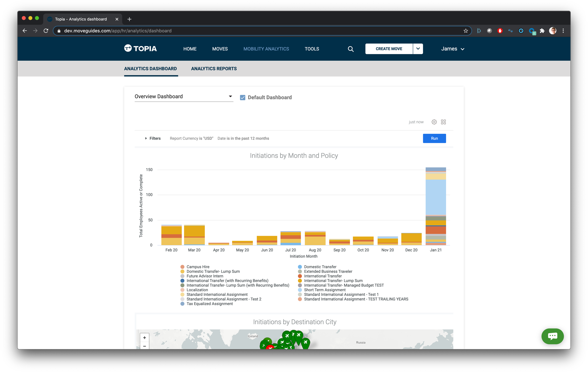Reload the page with refresh icon
588x372 pixels.
(46, 31)
